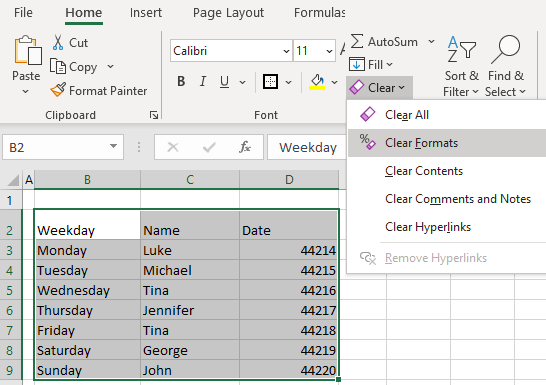
Task: Select the Saturday cell
Action: [x=87, y=350]
